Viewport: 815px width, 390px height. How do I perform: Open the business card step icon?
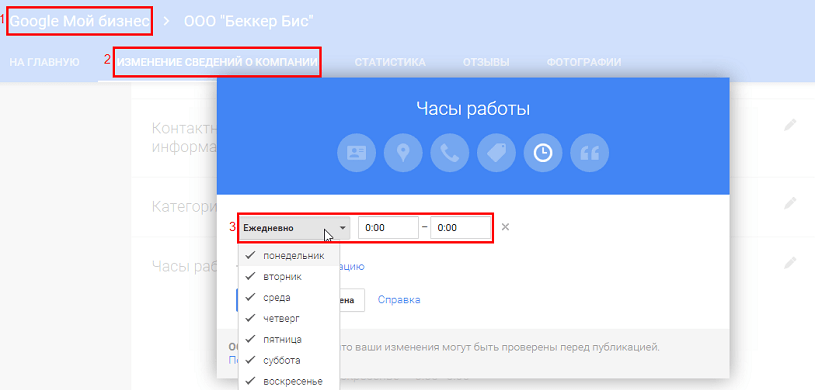point(357,152)
